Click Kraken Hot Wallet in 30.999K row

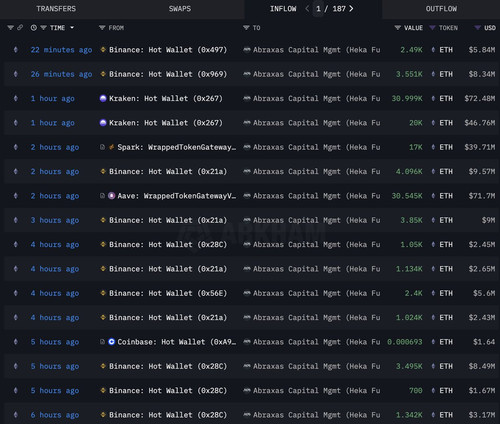click(x=166, y=99)
